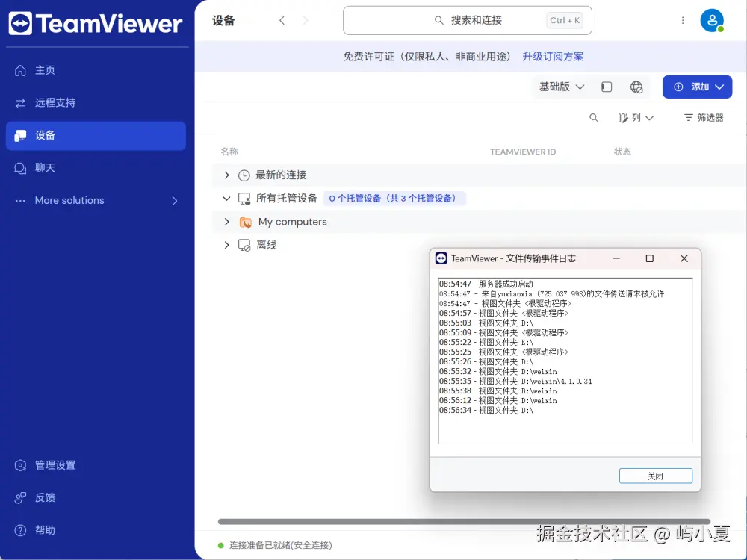Image resolution: width=747 pixels, height=560 pixels.
Task: Close the file transfer log window
Action: (x=684, y=258)
